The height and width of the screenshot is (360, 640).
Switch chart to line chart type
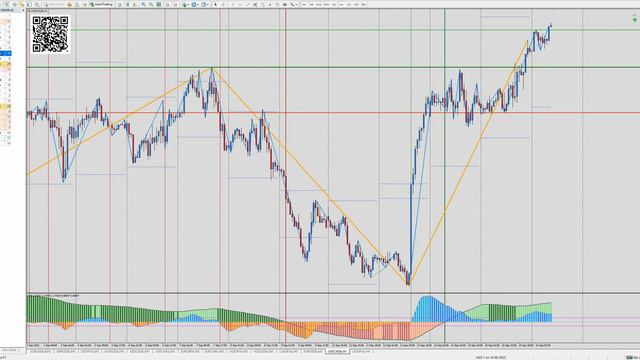pyautogui.click(x=135, y=4)
